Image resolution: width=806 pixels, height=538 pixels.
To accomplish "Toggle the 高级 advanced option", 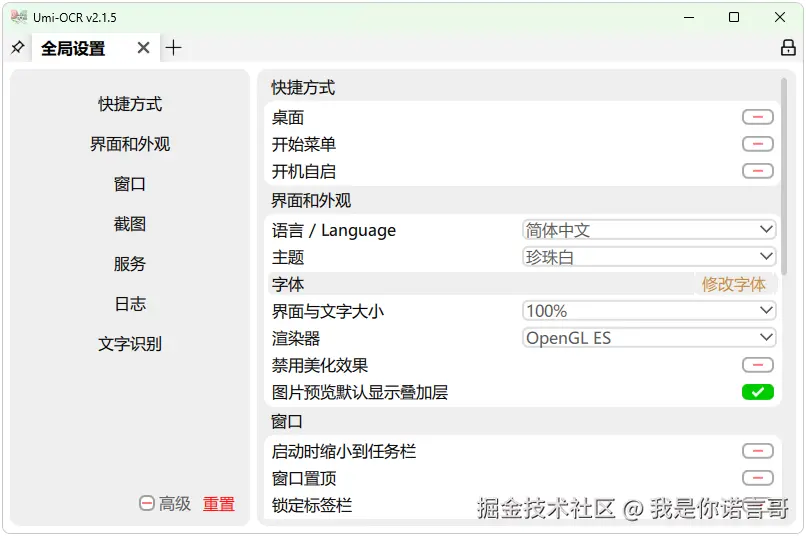I will pyautogui.click(x=165, y=504).
